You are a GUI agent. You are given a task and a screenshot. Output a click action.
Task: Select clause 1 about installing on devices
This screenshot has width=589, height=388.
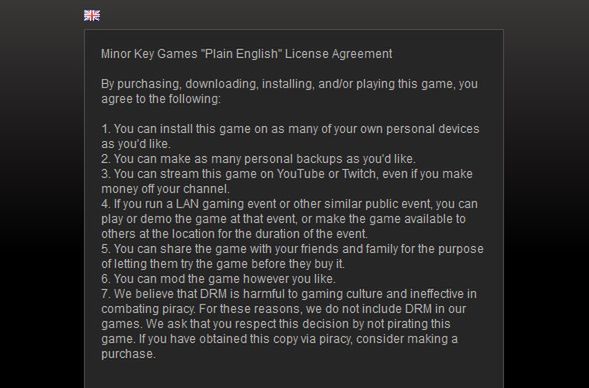coord(290,136)
